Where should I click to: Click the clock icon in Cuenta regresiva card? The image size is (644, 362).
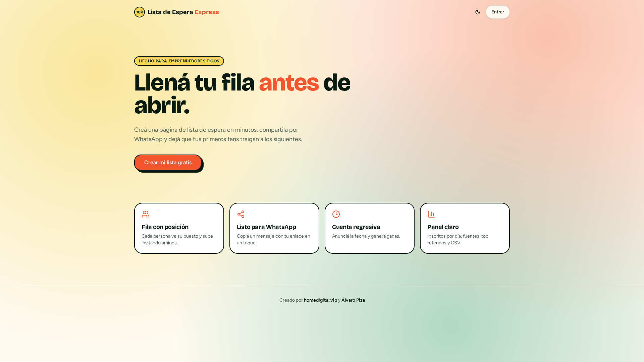pyautogui.click(x=336, y=214)
